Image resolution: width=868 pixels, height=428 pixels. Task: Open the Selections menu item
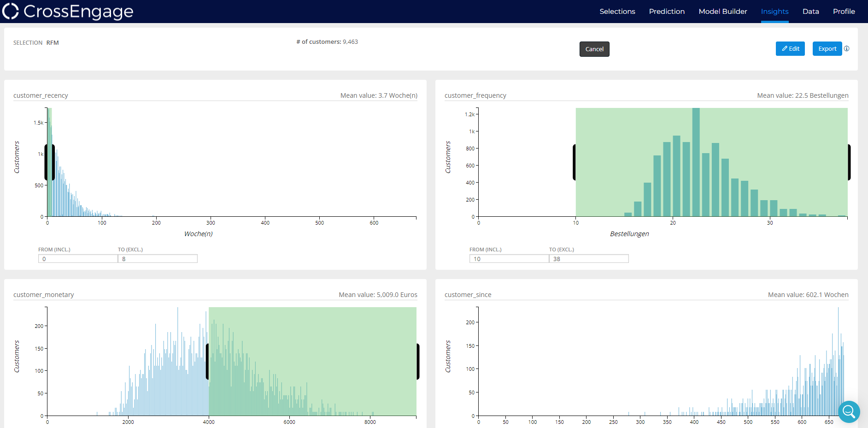click(617, 12)
